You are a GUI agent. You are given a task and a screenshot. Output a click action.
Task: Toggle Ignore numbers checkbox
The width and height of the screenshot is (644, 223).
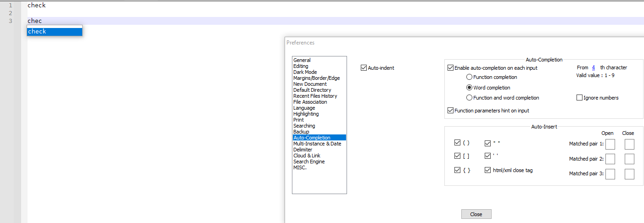[x=579, y=98]
